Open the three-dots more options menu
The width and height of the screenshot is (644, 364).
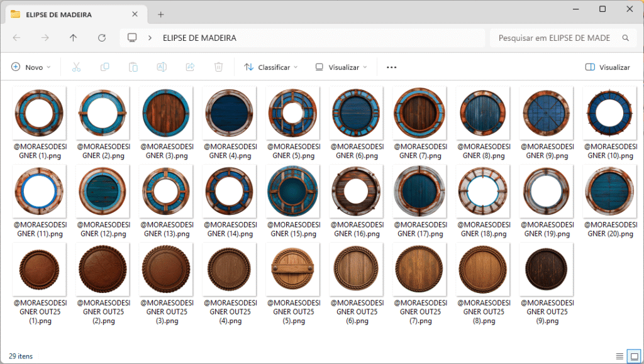point(391,67)
